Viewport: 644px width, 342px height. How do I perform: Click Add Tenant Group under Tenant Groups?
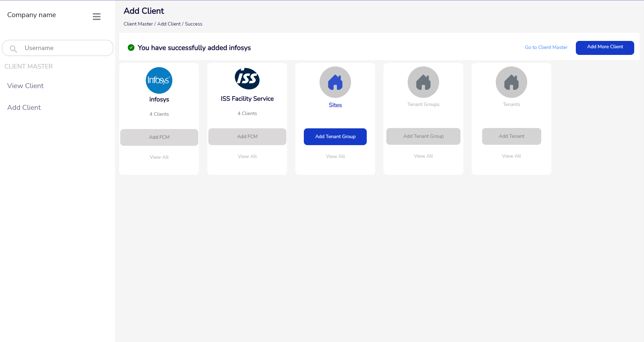click(x=423, y=136)
